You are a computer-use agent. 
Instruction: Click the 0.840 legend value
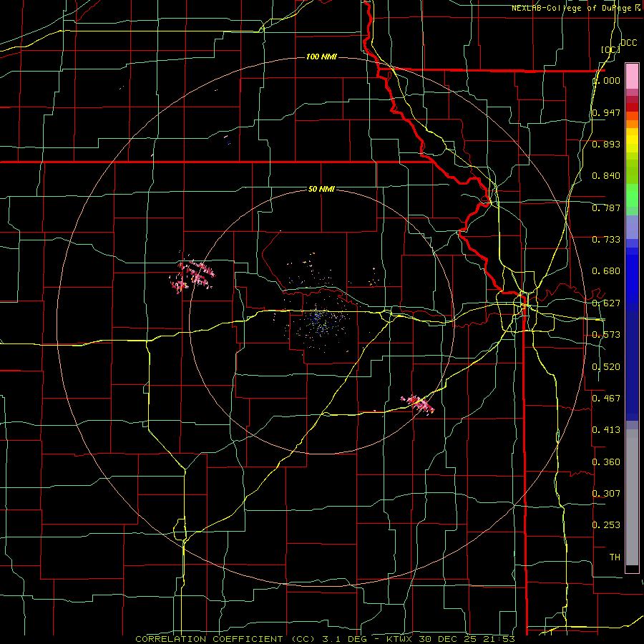tap(606, 176)
